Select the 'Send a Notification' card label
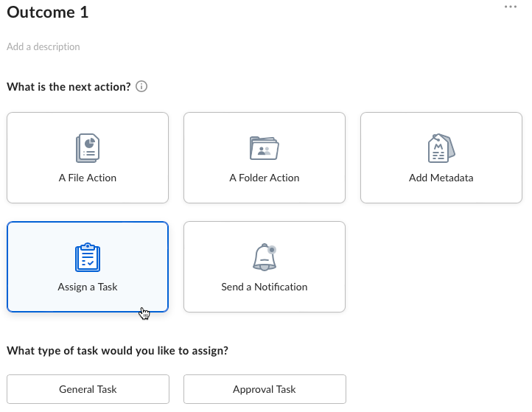Screen dimensions: 532x412 pyautogui.click(x=265, y=287)
